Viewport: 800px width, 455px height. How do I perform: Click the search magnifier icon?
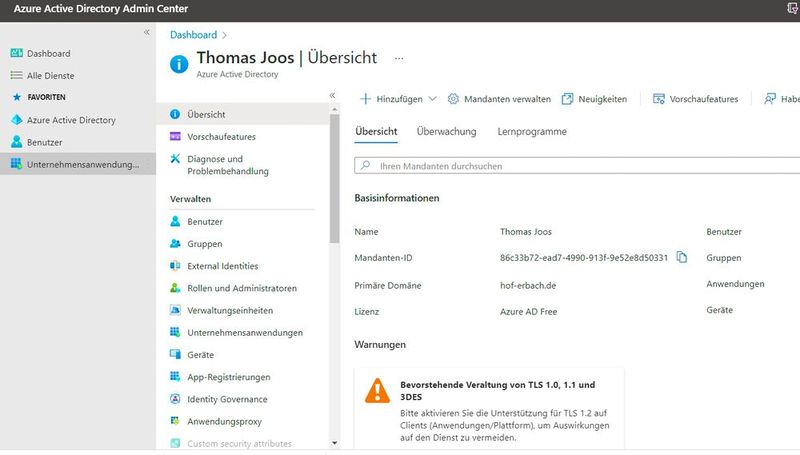pos(365,165)
